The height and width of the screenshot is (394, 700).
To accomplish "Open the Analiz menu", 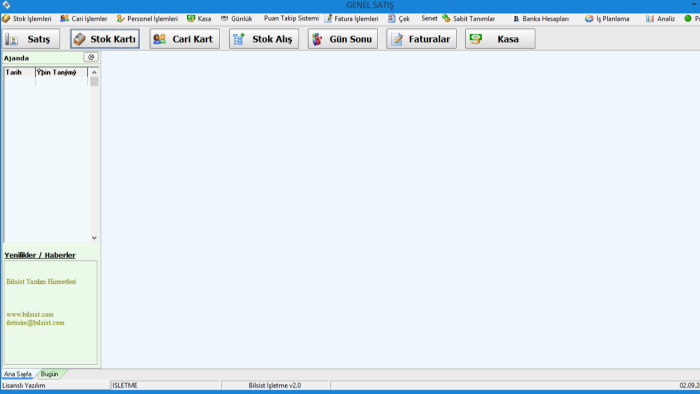I will 660,19.
